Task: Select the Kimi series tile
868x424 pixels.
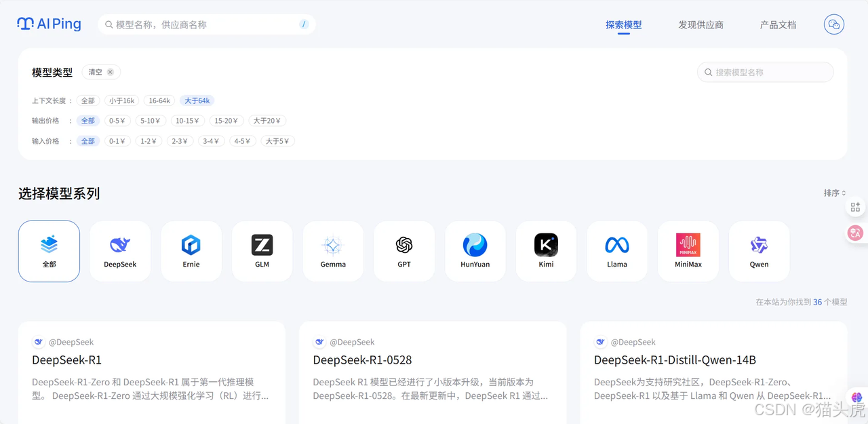Action: [546, 251]
